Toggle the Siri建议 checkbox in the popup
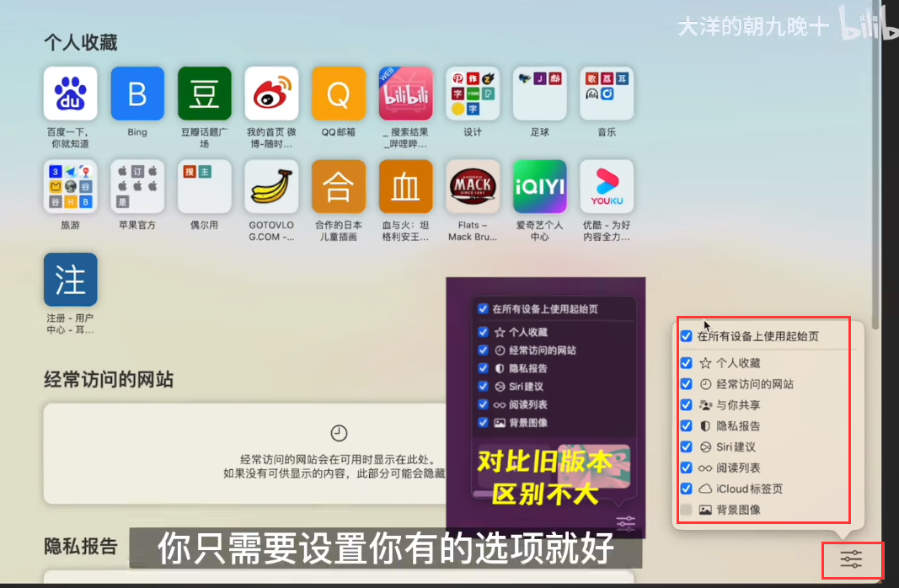The image size is (899, 588). 687,446
